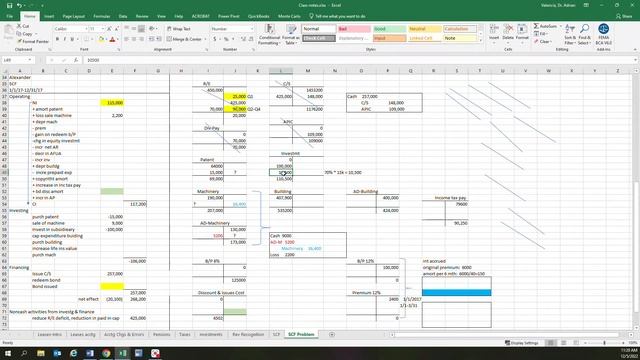Screen dimensions: 640x360
Task: Apply the Calculation cell style
Action: pyautogui.click(x=460, y=29)
